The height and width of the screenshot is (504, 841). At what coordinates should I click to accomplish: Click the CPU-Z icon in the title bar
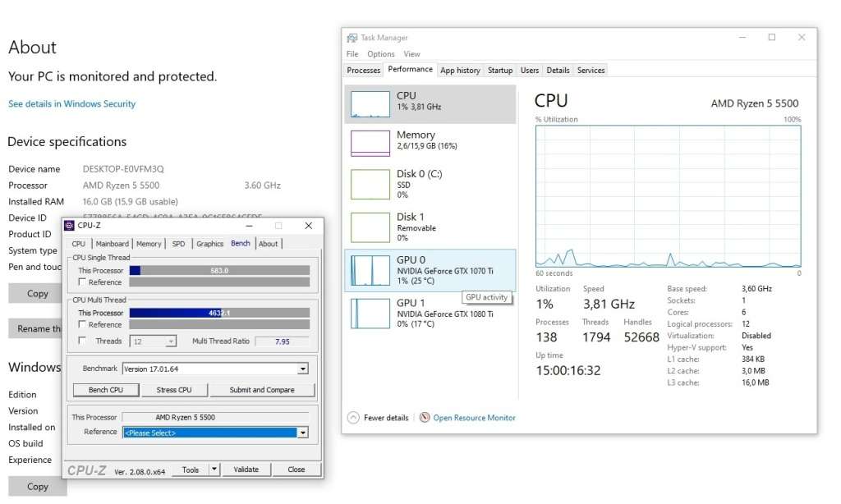(70, 226)
